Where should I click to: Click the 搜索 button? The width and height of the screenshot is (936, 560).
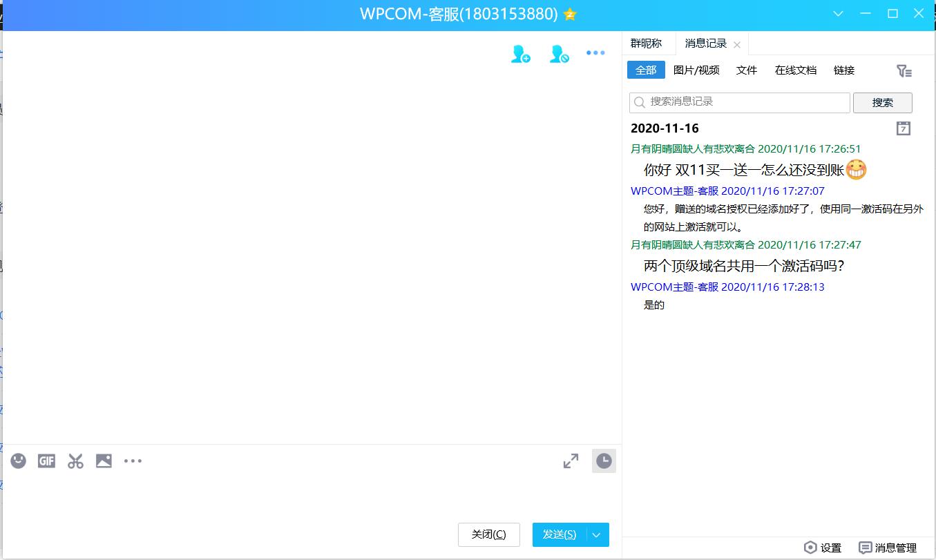[883, 102]
